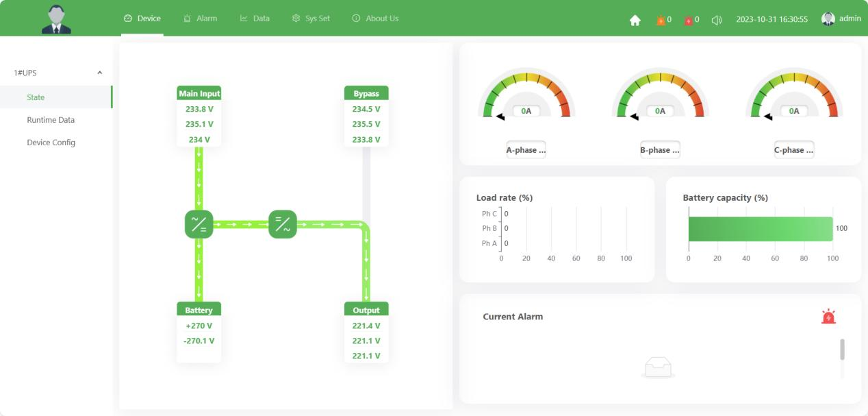
Task: Click the B-phase current gauge dial
Action: (661, 94)
